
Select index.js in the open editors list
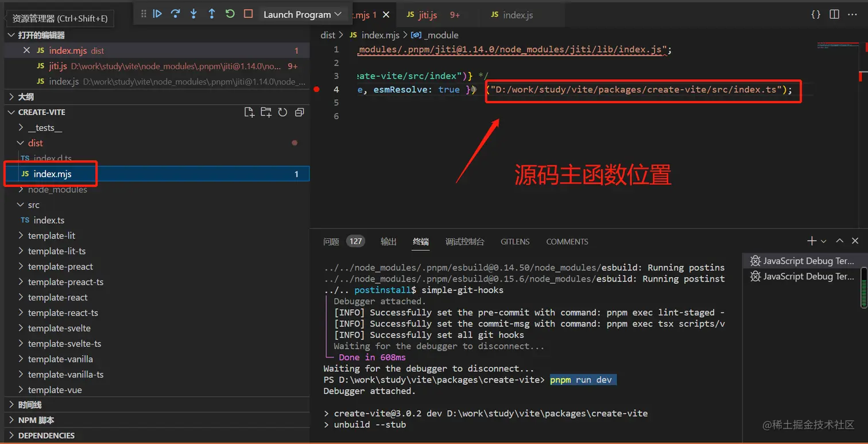point(157,81)
